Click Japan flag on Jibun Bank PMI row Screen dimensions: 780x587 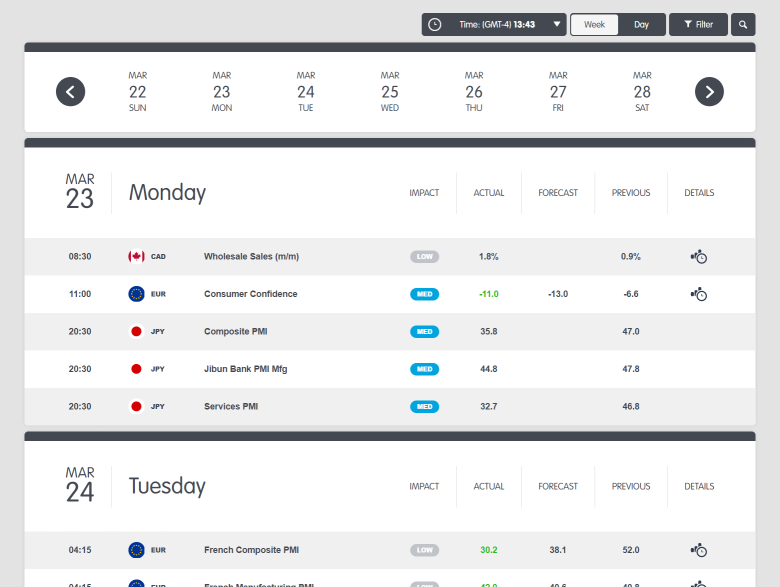click(x=136, y=369)
